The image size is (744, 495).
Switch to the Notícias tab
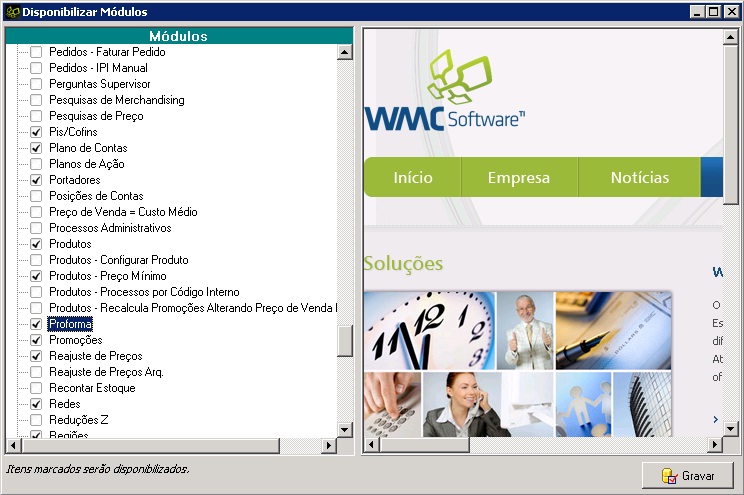[639, 178]
